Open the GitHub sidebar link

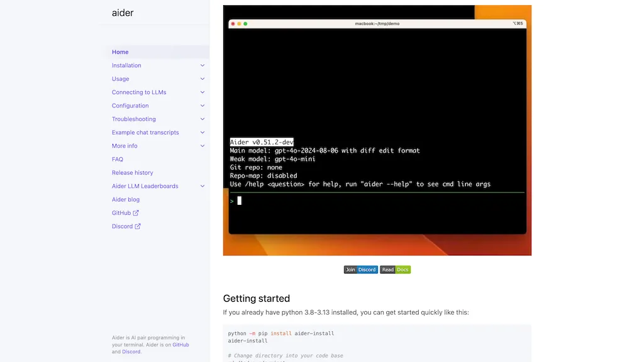point(121,213)
